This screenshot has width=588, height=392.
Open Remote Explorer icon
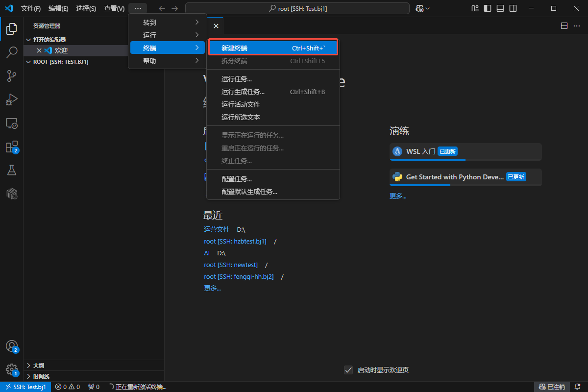[x=12, y=123]
